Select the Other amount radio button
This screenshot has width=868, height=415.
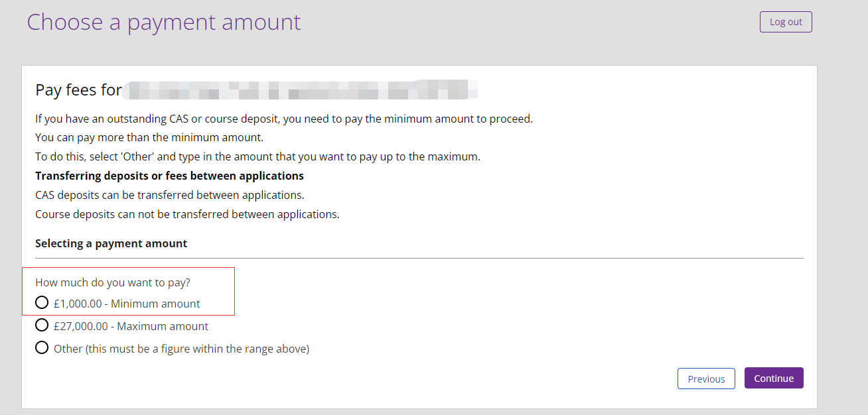click(x=42, y=347)
